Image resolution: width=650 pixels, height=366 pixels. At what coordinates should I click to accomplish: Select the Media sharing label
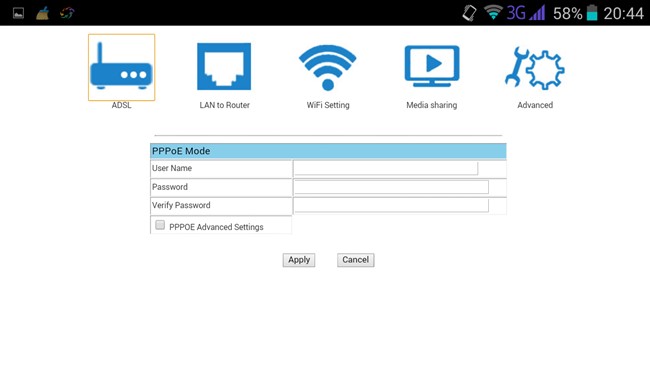[x=432, y=105]
